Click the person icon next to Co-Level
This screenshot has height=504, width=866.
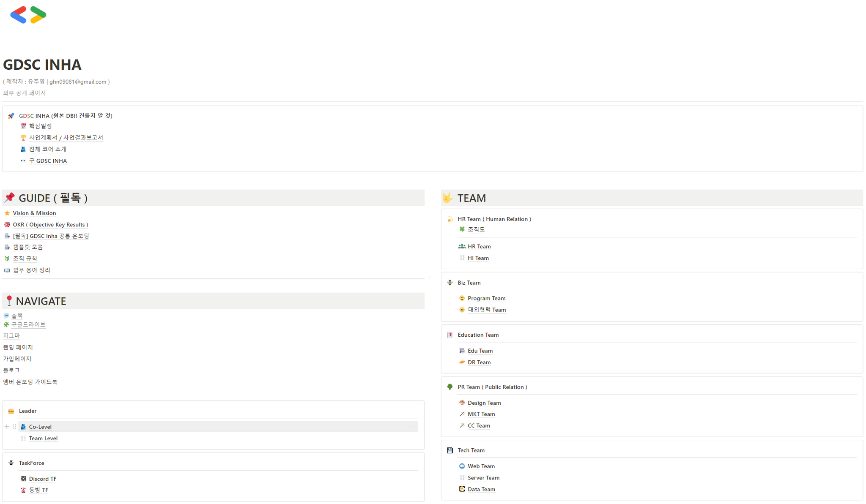coord(23,427)
